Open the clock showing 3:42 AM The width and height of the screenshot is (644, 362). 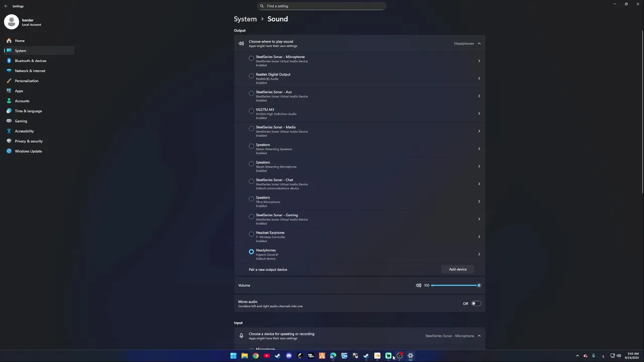pyautogui.click(x=632, y=356)
